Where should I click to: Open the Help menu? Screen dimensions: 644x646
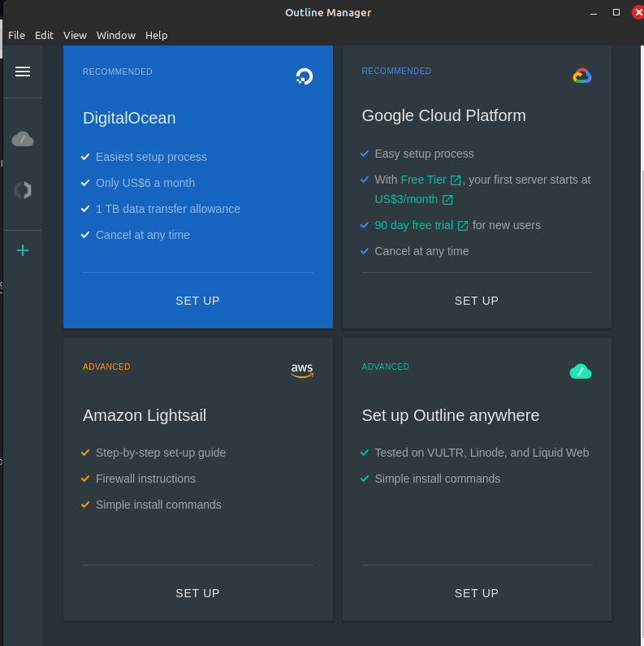tap(156, 35)
